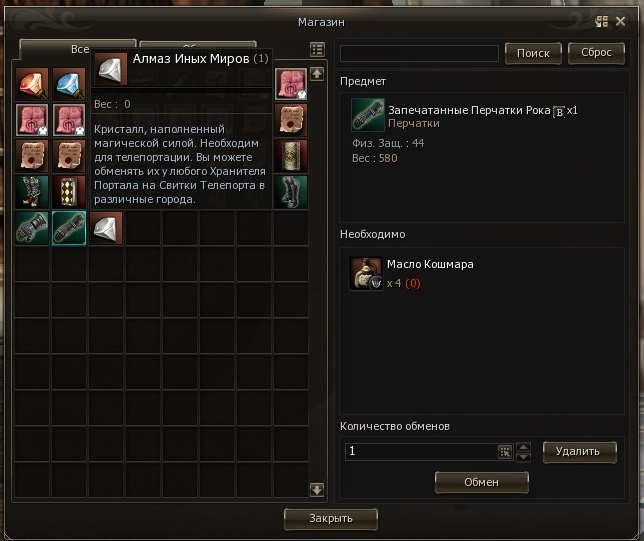Viewport: 644px width, 541px height.
Task: Increase exchange count with up arrow
Action: pos(523,447)
